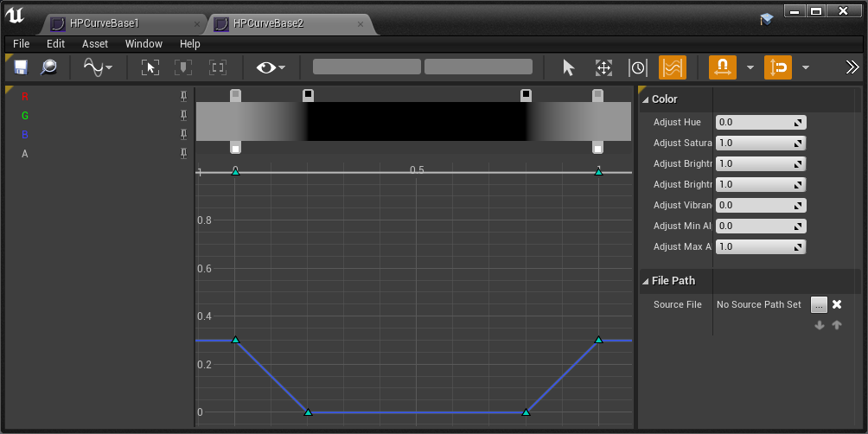Select first black color stop above gradient
This screenshot has height=434, width=868.
[308, 95]
